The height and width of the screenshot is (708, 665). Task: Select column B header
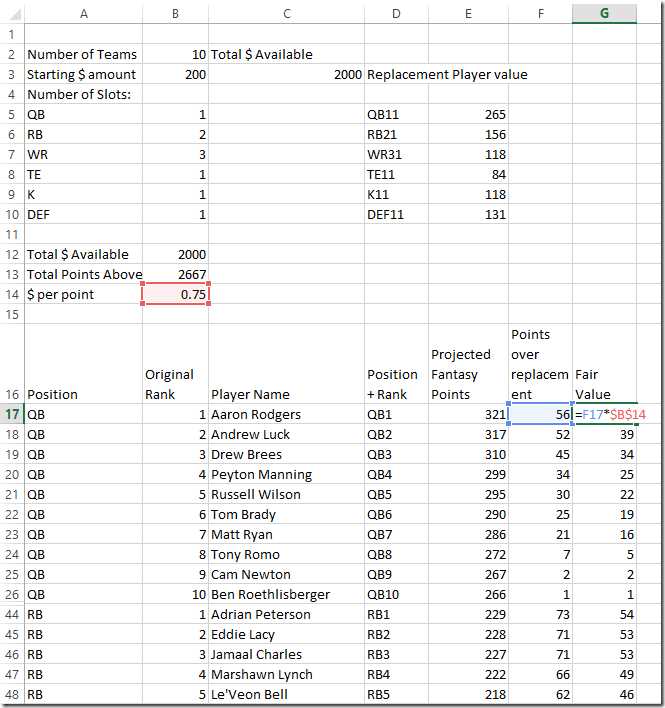click(x=176, y=14)
